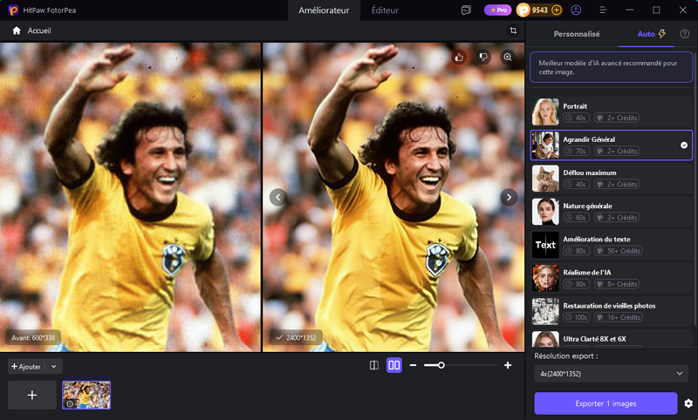Switch to the Améliorateur tab
698x420 pixels.
coord(324,10)
